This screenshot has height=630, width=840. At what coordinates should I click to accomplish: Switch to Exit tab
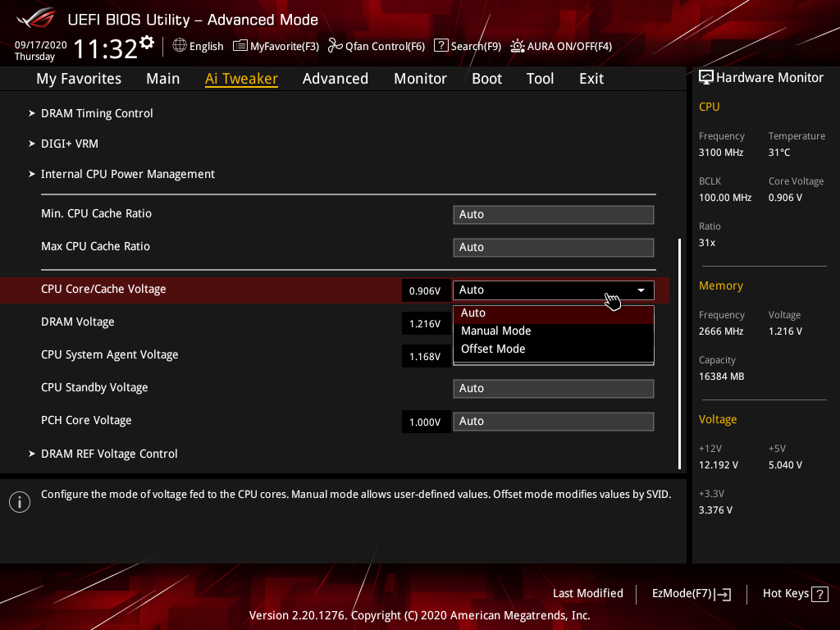pos(591,79)
